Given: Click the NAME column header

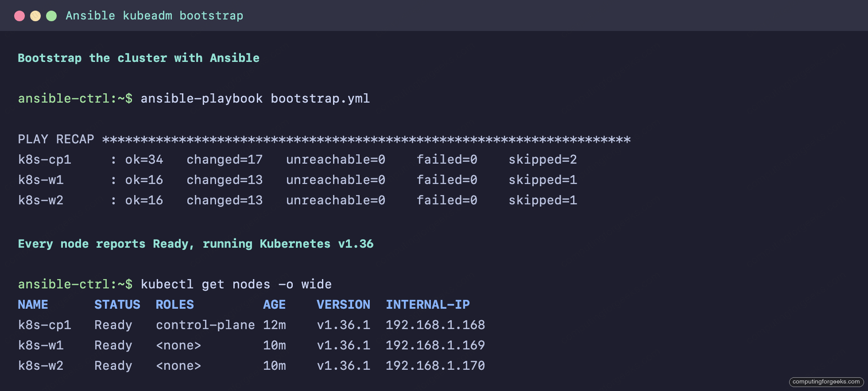Looking at the screenshot, I should (33, 304).
